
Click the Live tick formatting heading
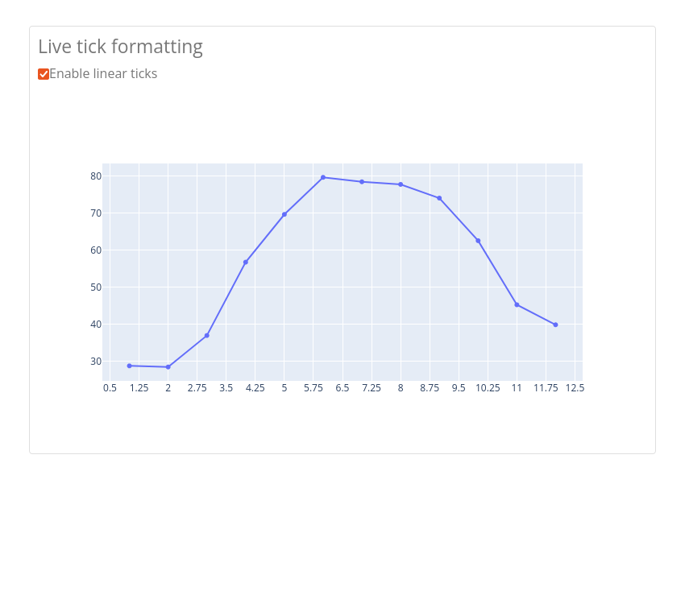[x=121, y=47]
